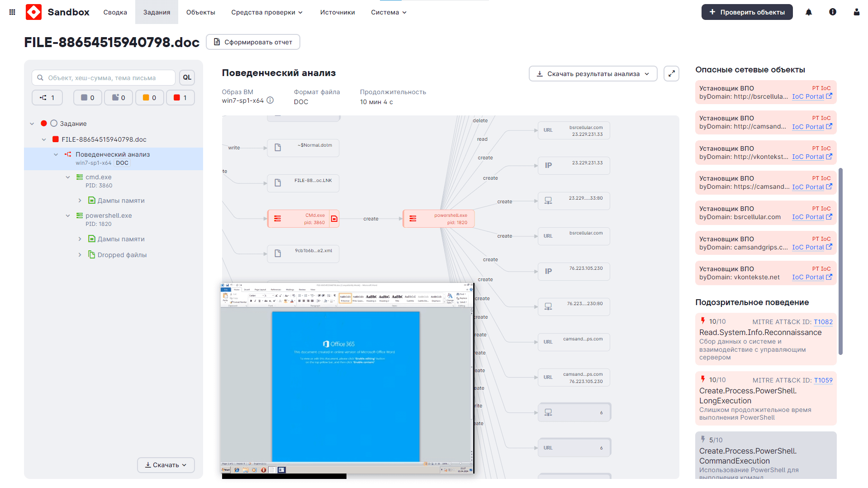Collapse the cmd.exe tree node
This screenshot has height=488, width=868.
[x=68, y=177]
